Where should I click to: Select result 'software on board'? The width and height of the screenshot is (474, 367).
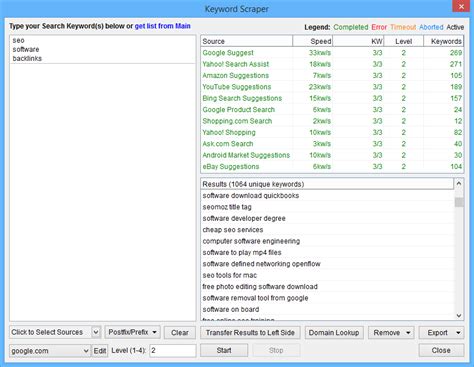(x=327, y=309)
